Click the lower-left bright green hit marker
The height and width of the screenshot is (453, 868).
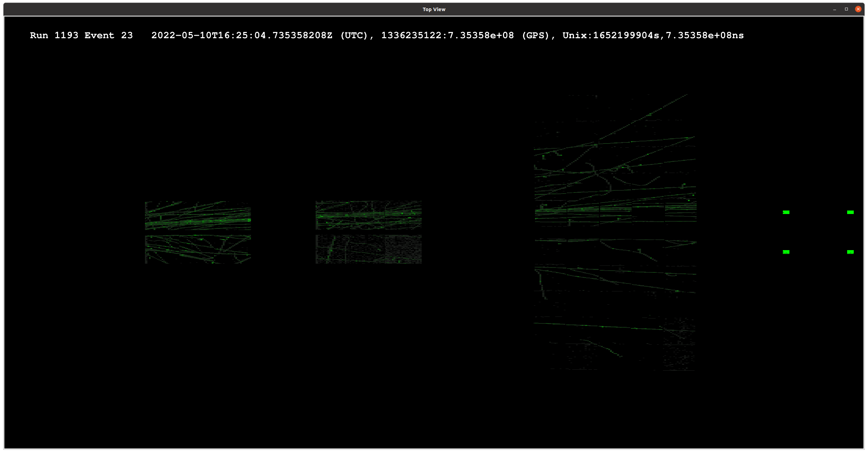[x=786, y=252]
